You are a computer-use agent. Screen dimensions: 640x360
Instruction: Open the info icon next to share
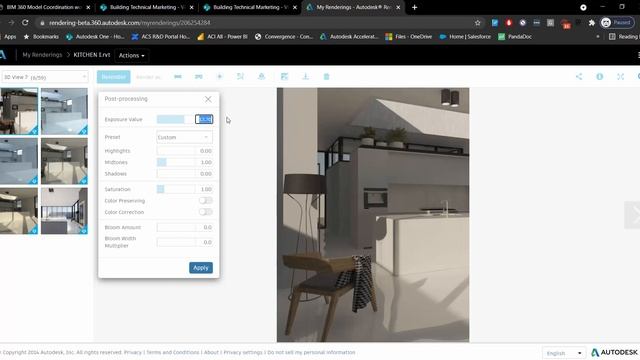[600, 76]
